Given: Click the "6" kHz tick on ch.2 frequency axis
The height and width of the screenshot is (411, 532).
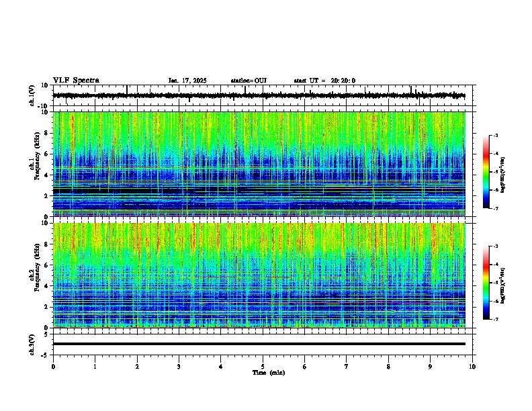Looking at the screenshot, I should click(x=46, y=265).
